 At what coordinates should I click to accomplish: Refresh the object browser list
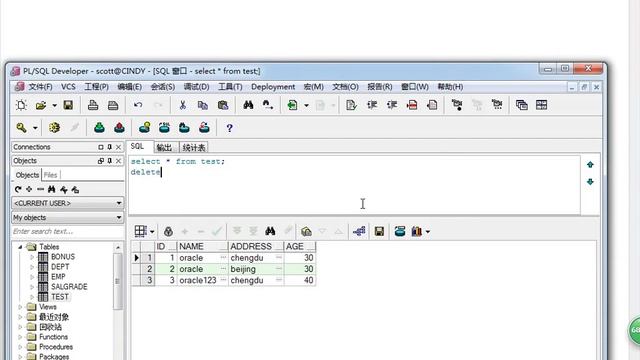pos(18,189)
